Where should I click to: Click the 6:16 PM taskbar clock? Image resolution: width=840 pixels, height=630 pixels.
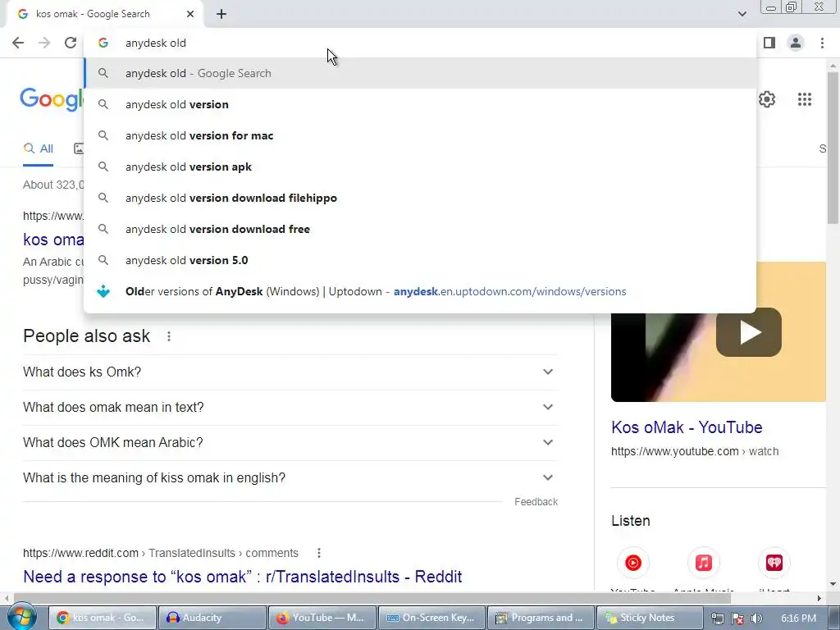tap(798, 619)
